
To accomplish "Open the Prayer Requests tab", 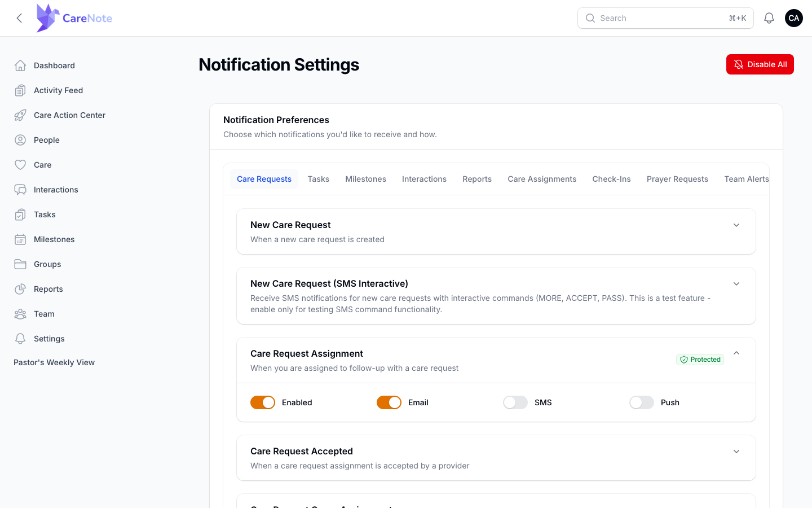I will [x=677, y=179].
